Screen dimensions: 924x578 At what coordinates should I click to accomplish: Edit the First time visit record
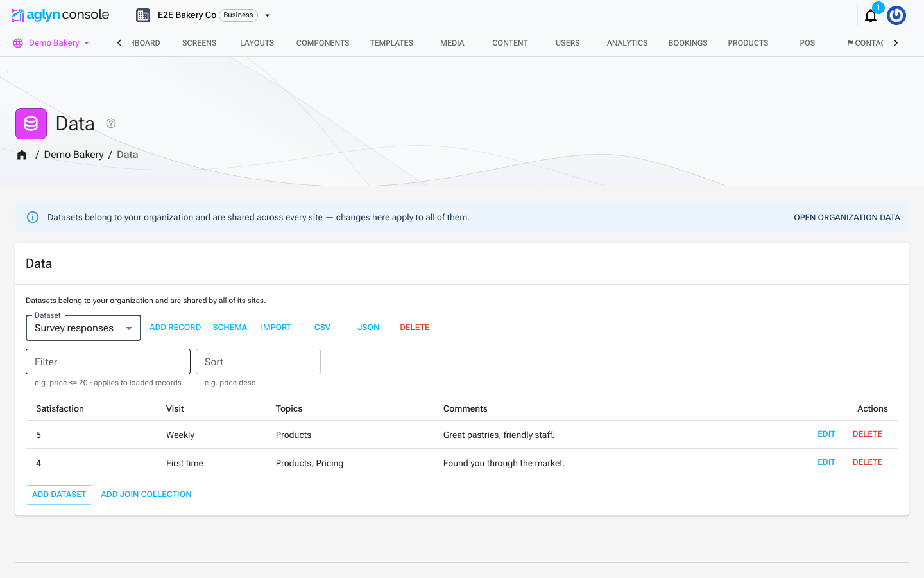click(x=826, y=462)
